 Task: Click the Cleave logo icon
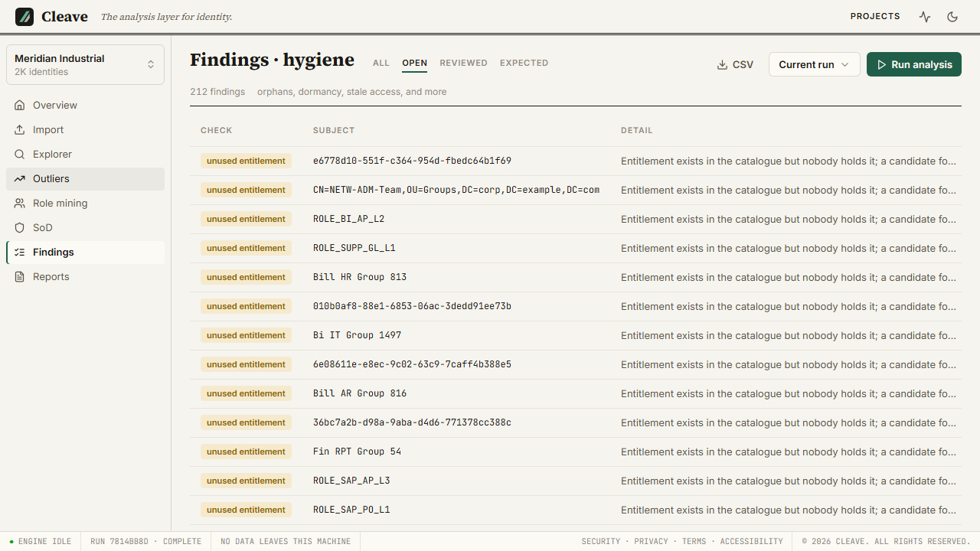[x=24, y=17]
